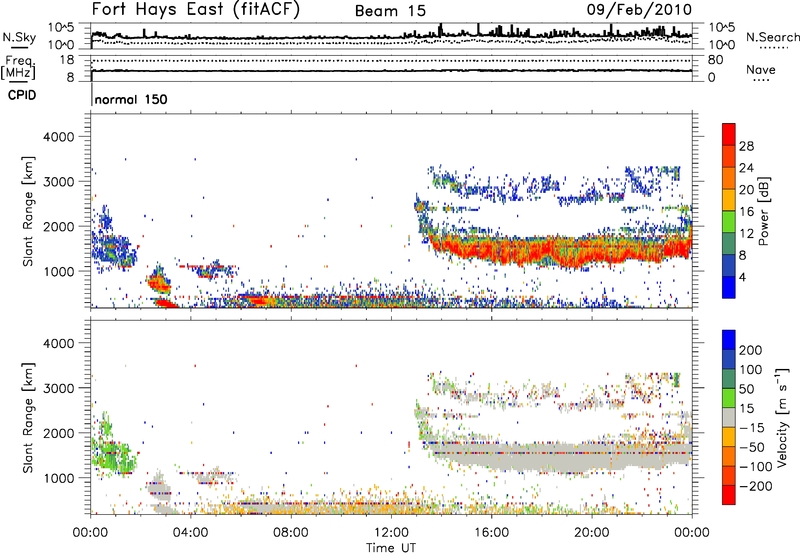Click the gray segment of the Velocity color bar
800x554 pixels.
(x=729, y=417)
